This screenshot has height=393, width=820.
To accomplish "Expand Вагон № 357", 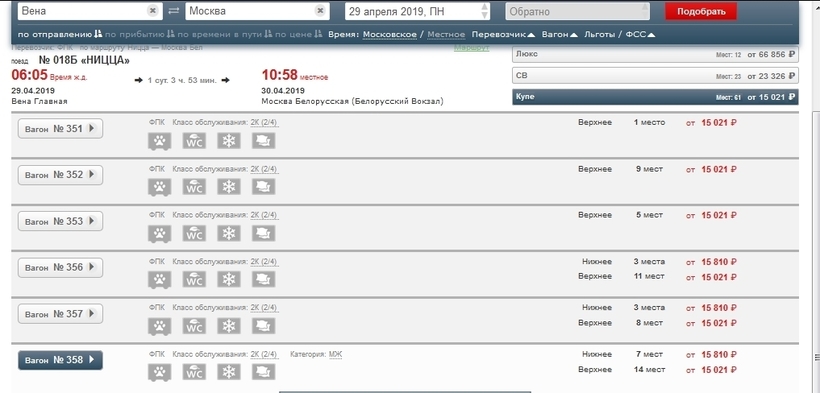I will pyautogui.click(x=60, y=314).
